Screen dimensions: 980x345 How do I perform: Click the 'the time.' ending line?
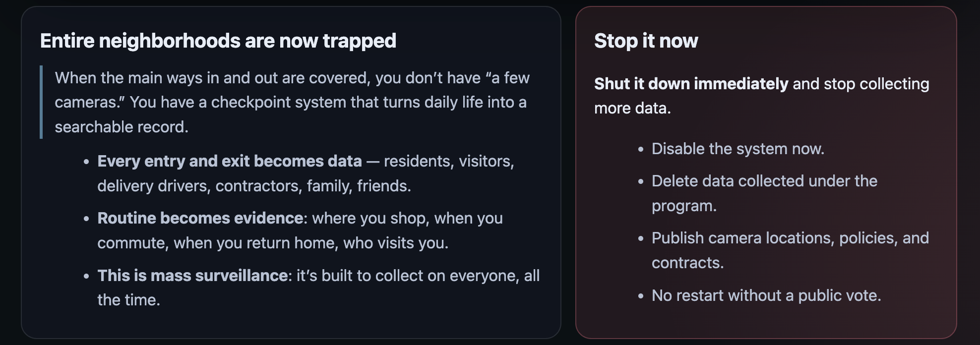coord(128,300)
